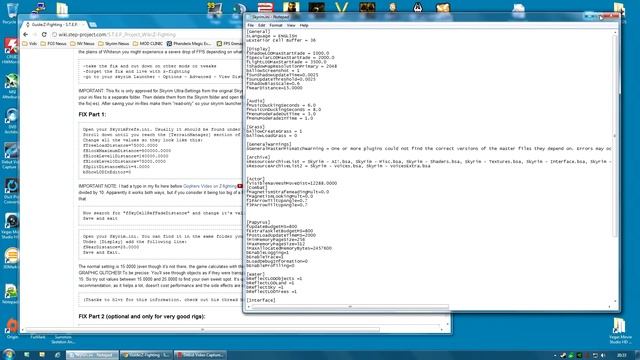The height and width of the screenshot is (360, 640).
Task: Click Notepad's vertical scrollbar thumb
Action: 615,135
